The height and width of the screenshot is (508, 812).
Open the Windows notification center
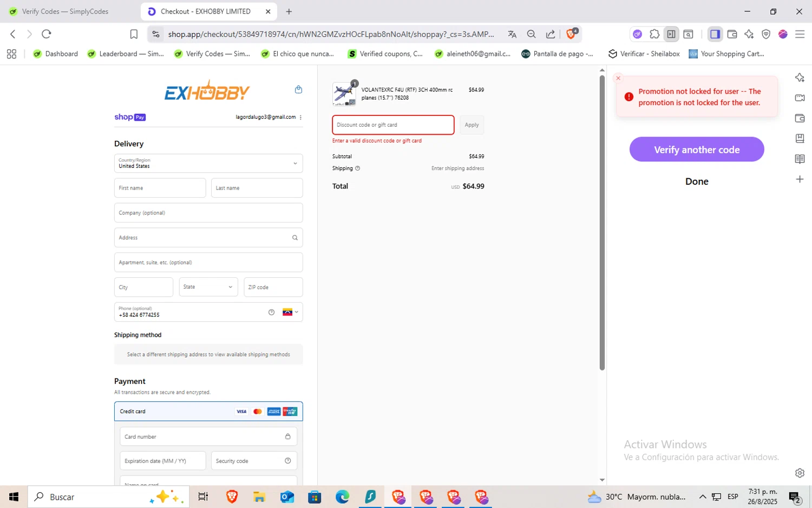click(795, 497)
